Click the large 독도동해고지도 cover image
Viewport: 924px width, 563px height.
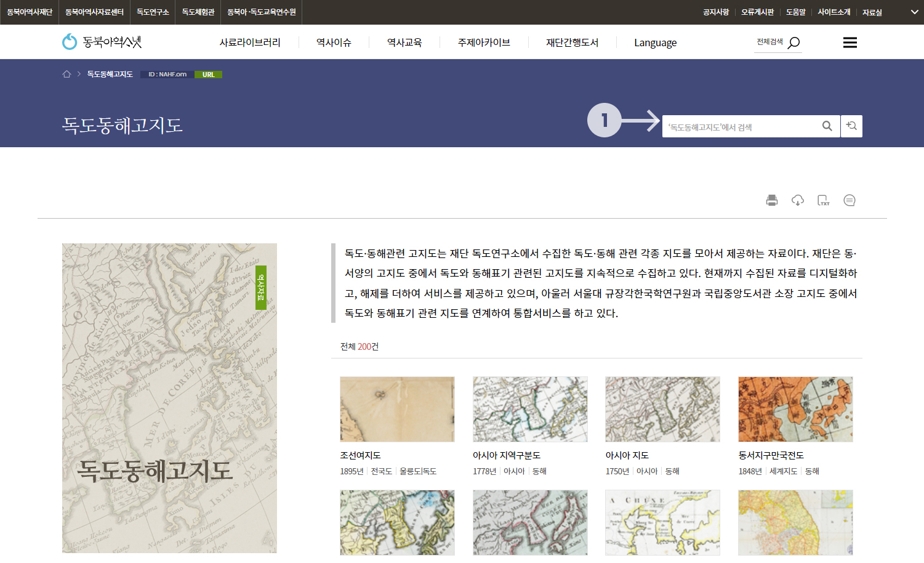click(x=169, y=398)
